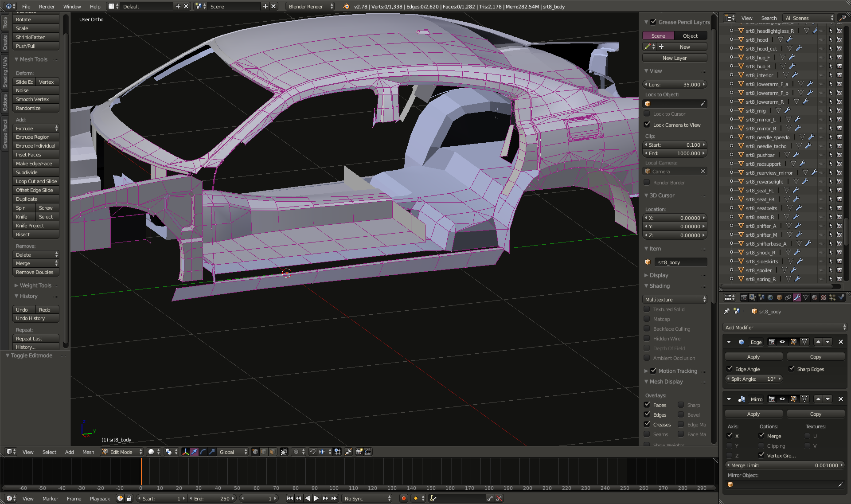
Task: Adjust the Split Angle slider field
Action: (753, 379)
